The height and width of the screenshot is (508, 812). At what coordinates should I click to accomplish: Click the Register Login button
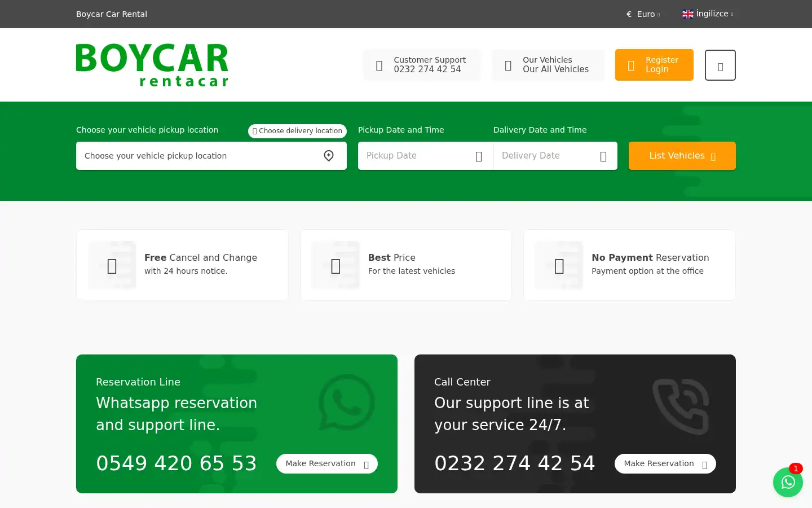(654, 65)
